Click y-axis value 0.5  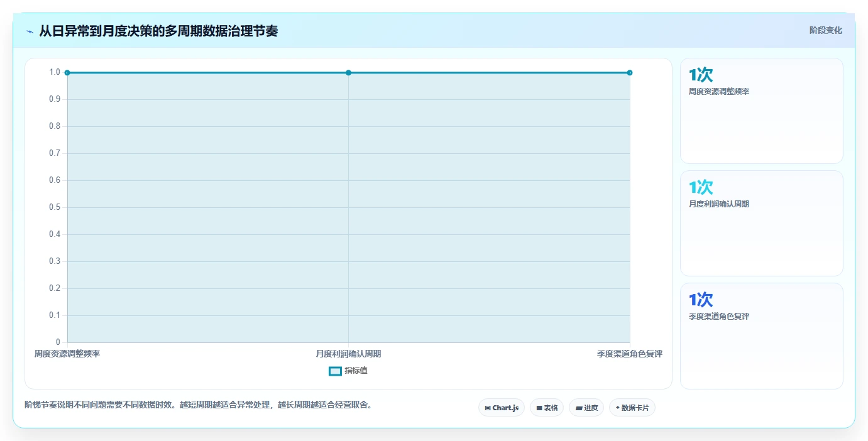tap(55, 207)
